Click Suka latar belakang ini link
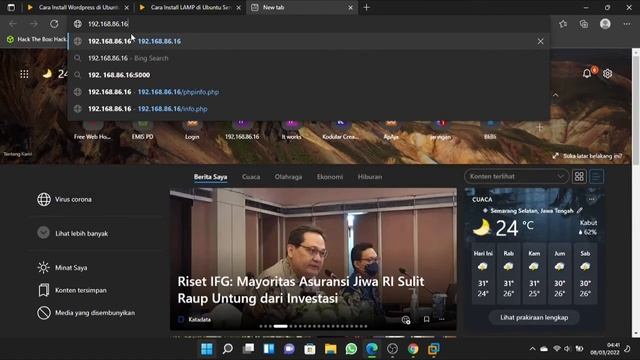Viewport: 640px width, 360px height. click(x=587, y=156)
